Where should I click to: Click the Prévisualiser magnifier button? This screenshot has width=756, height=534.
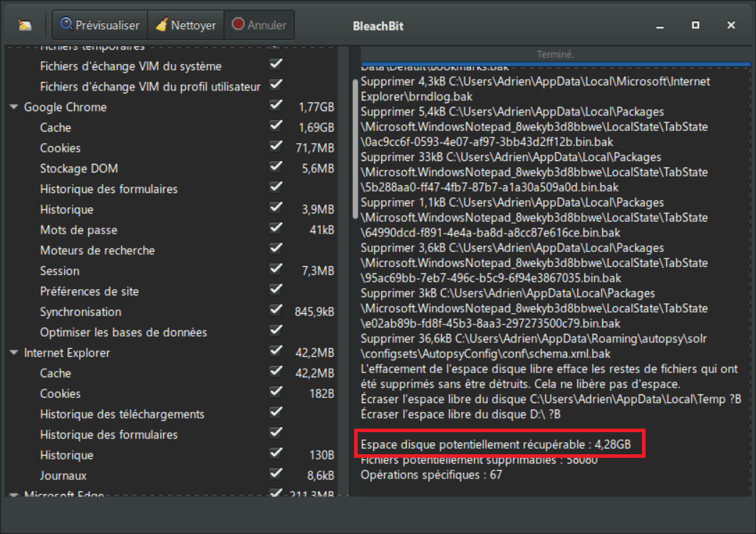[x=100, y=25]
